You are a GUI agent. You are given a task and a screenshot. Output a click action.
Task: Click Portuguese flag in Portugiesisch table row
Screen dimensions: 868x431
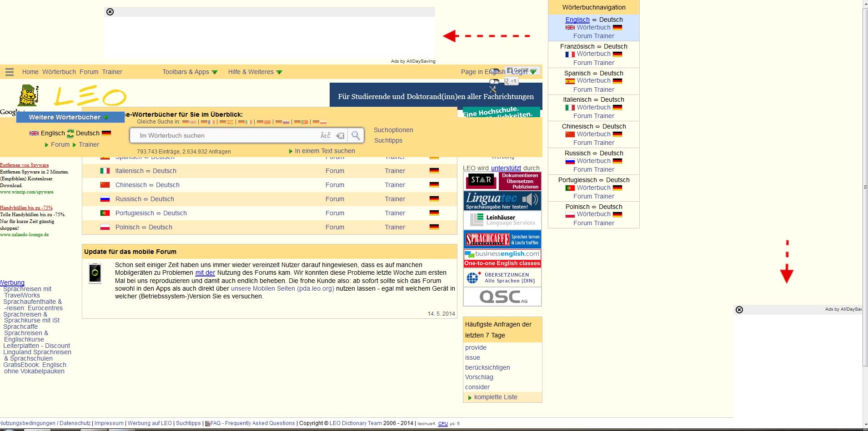[105, 213]
